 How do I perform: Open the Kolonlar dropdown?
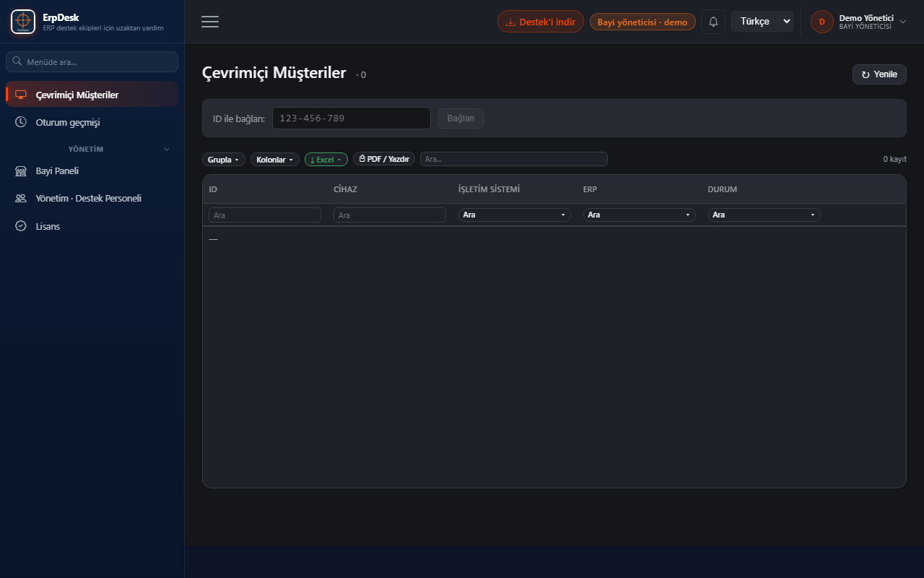click(275, 159)
